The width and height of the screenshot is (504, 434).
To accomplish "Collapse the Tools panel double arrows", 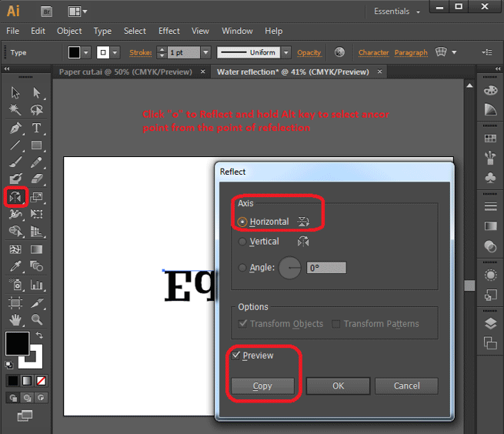I will click(7, 68).
